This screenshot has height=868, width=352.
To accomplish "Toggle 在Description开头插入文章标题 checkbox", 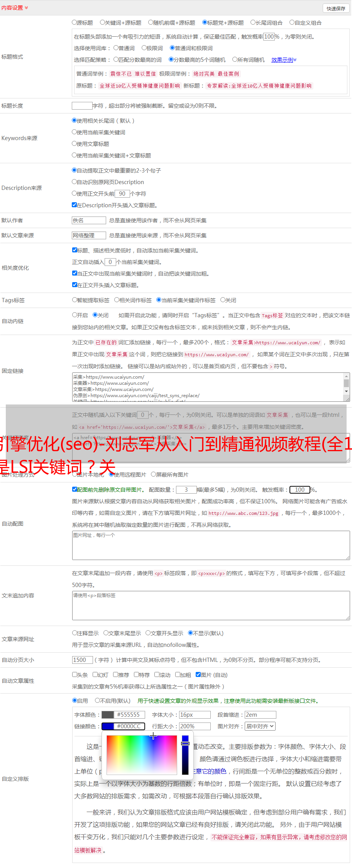I will [x=74, y=205].
